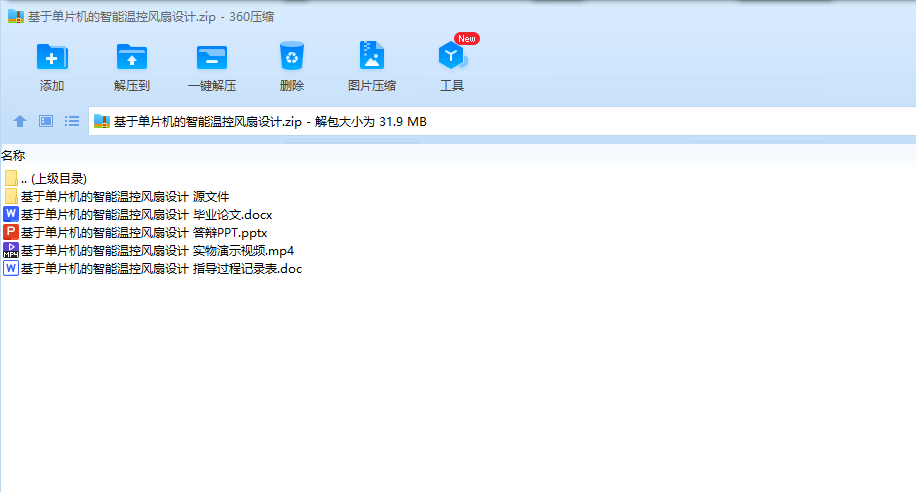
Task: Click the zip archive icon in address bar
Action: point(102,121)
